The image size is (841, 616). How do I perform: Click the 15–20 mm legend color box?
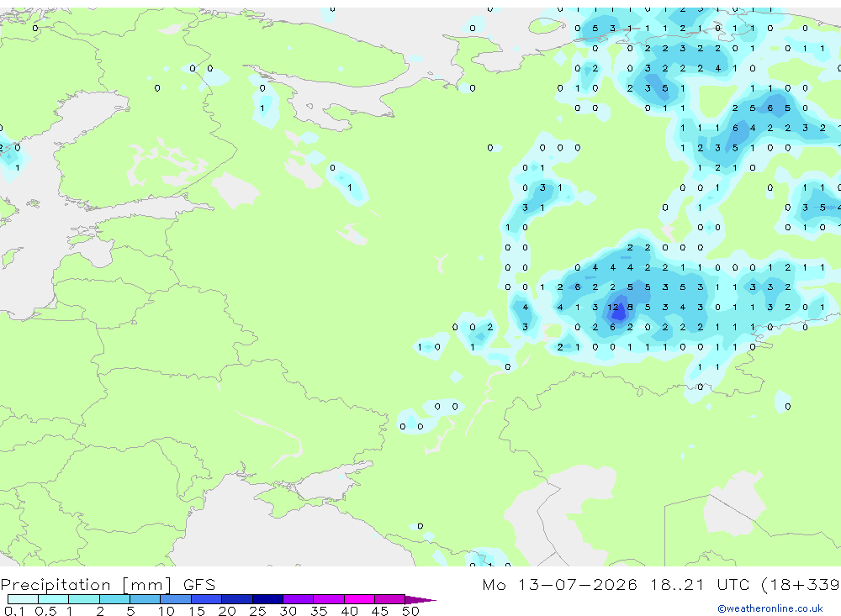coord(207,599)
